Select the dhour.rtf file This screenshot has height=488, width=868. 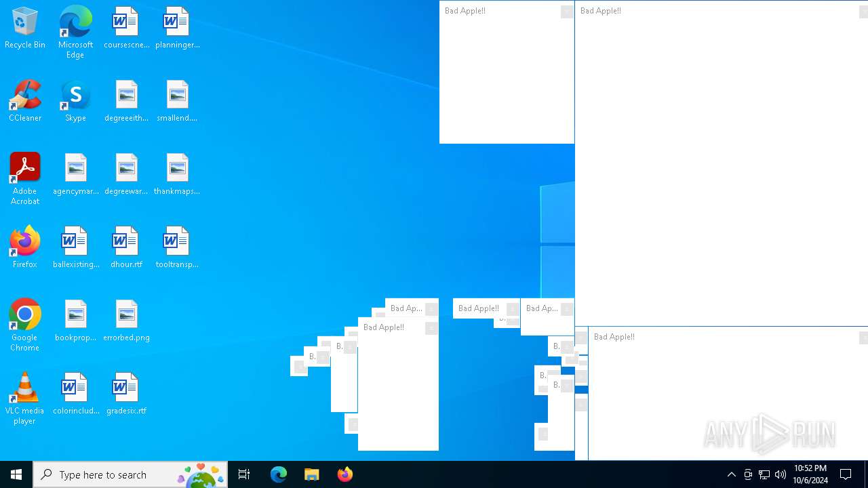point(126,248)
